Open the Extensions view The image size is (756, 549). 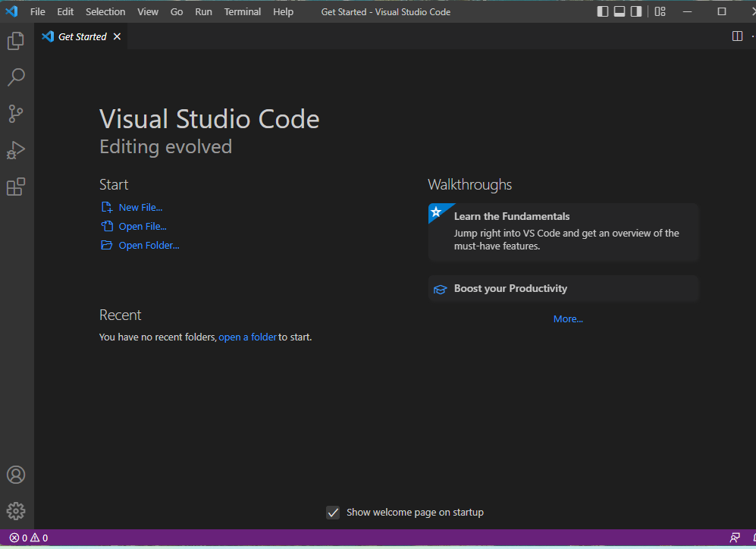(16, 187)
